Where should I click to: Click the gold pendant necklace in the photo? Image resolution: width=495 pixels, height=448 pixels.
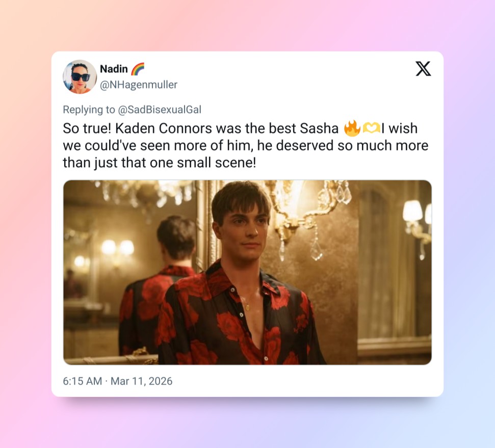tap(247, 306)
